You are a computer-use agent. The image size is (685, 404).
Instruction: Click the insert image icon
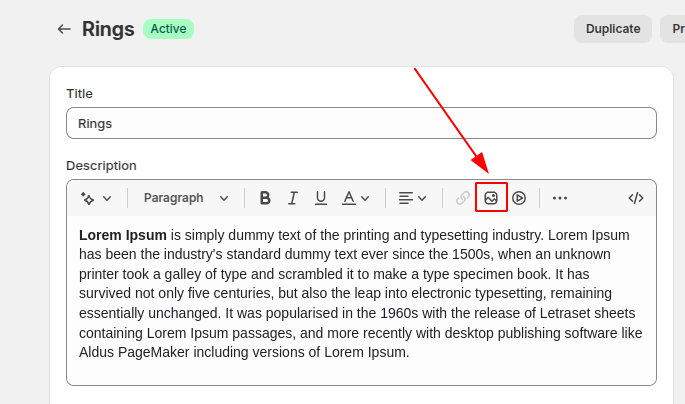pyautogui.click(x=491, y=198)
